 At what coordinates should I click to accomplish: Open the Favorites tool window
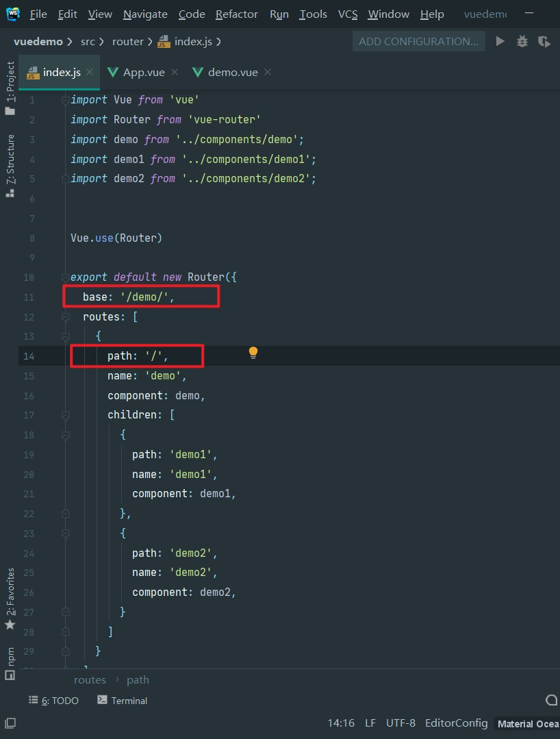(10, 599)
